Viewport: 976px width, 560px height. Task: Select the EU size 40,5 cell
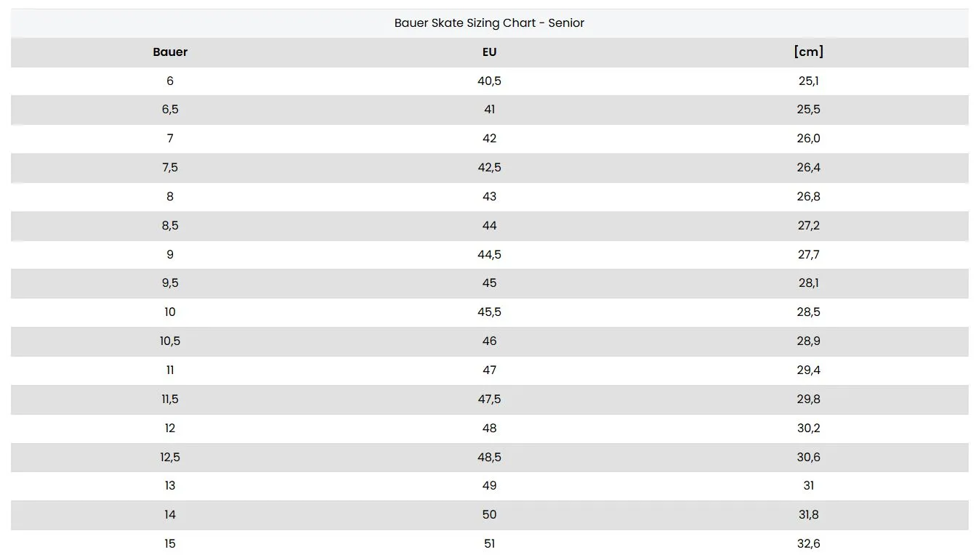(489, 81)
